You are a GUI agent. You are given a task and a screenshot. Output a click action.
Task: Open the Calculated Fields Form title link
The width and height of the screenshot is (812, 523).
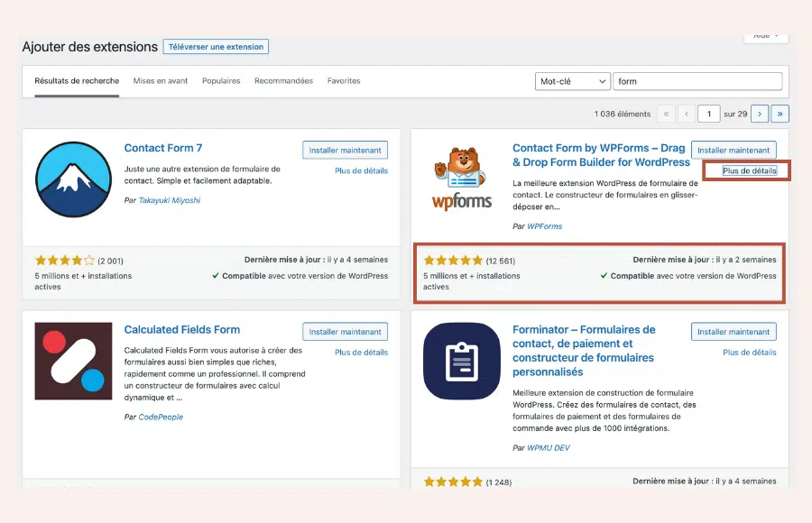coord(182,330)
